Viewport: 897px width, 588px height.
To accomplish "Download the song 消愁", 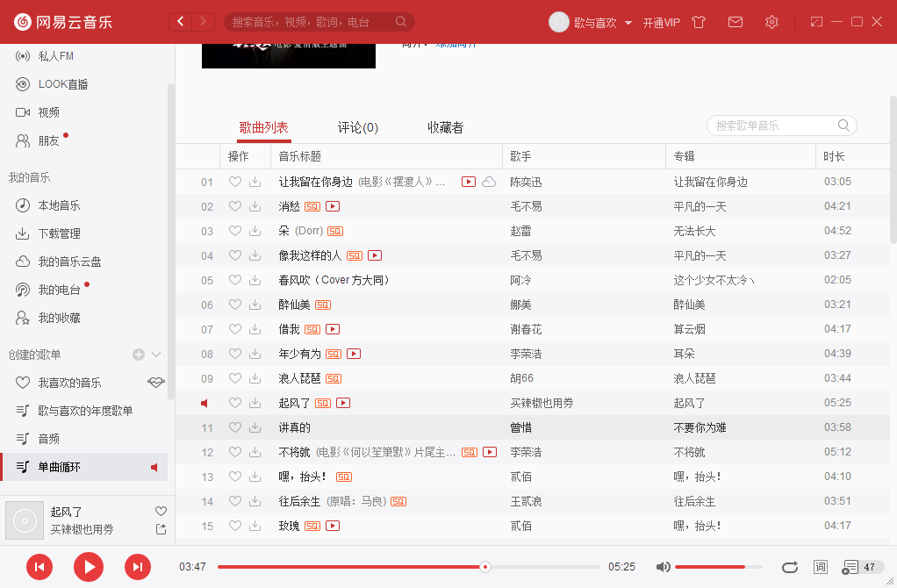I will [x=255, y=206].
